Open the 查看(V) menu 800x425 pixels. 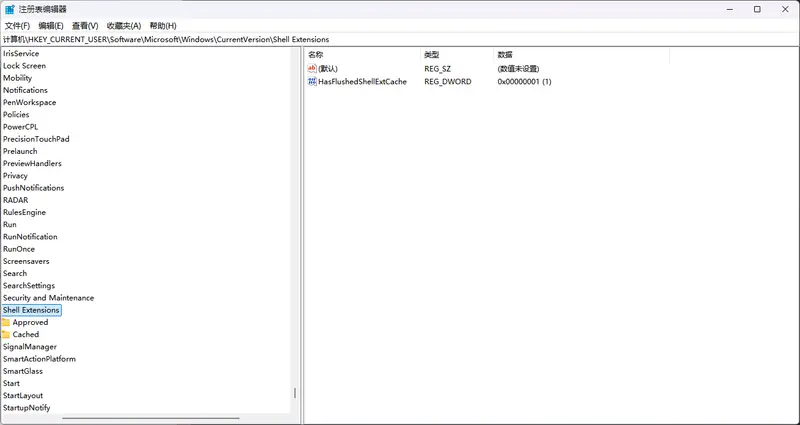85,26
